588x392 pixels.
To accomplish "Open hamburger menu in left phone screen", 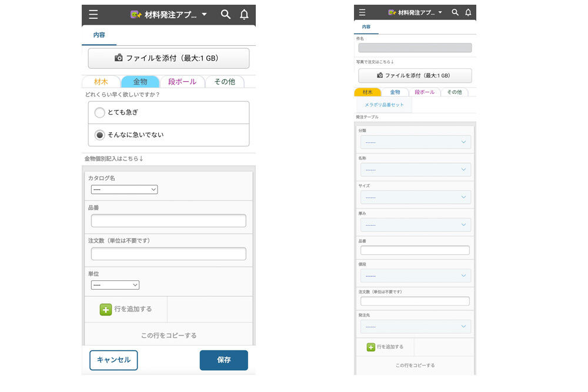I will [93, 15].
